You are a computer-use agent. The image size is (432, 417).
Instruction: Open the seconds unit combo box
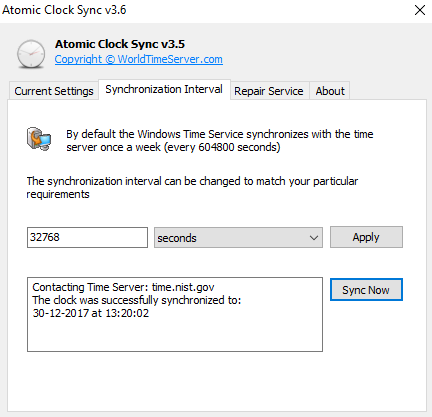[x=238, y=238]
